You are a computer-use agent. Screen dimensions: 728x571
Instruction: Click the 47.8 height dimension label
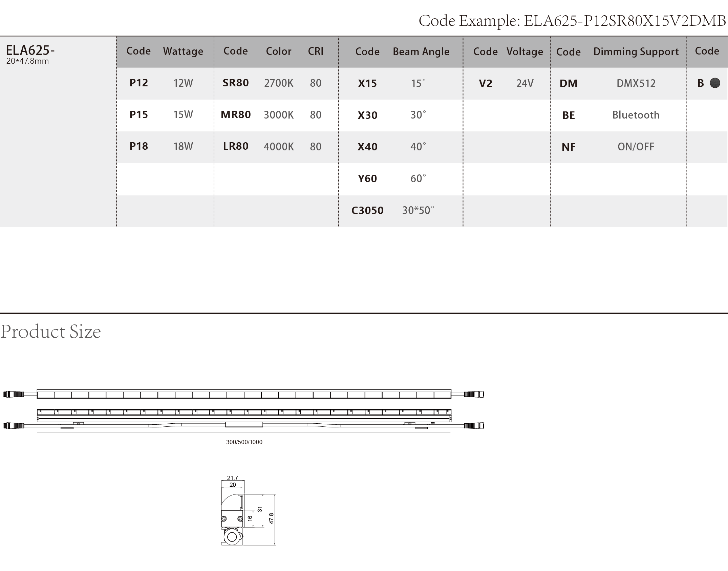(x=271, y=519)
